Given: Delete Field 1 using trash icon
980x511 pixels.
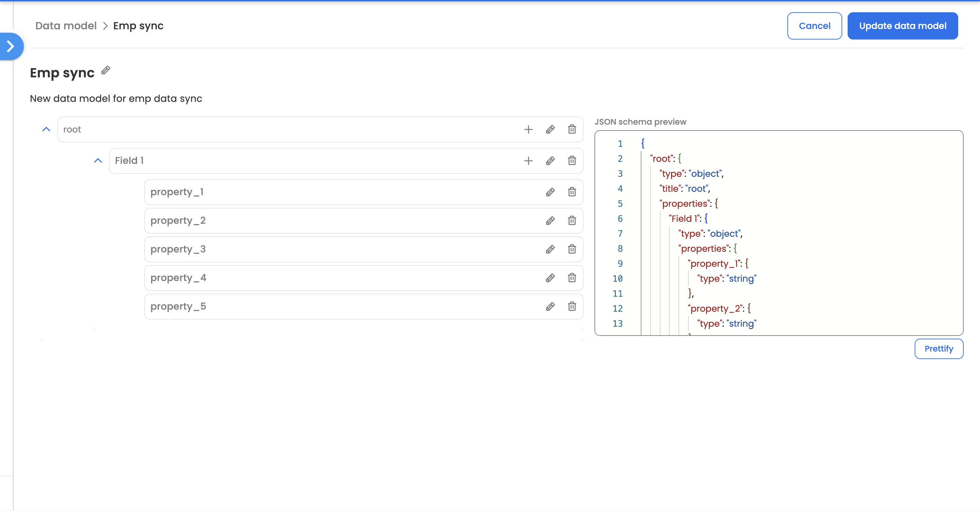Looking at the screenshot, I should point(572,161).
